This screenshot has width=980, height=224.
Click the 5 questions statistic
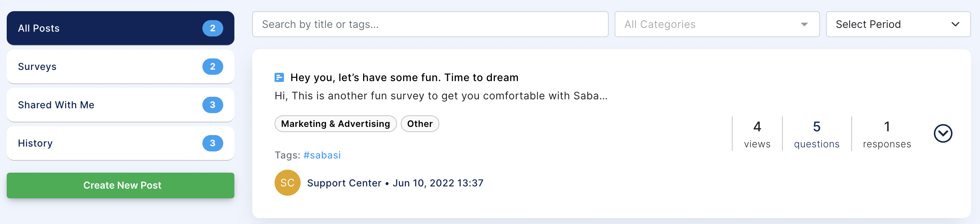(x=816, y=134)
